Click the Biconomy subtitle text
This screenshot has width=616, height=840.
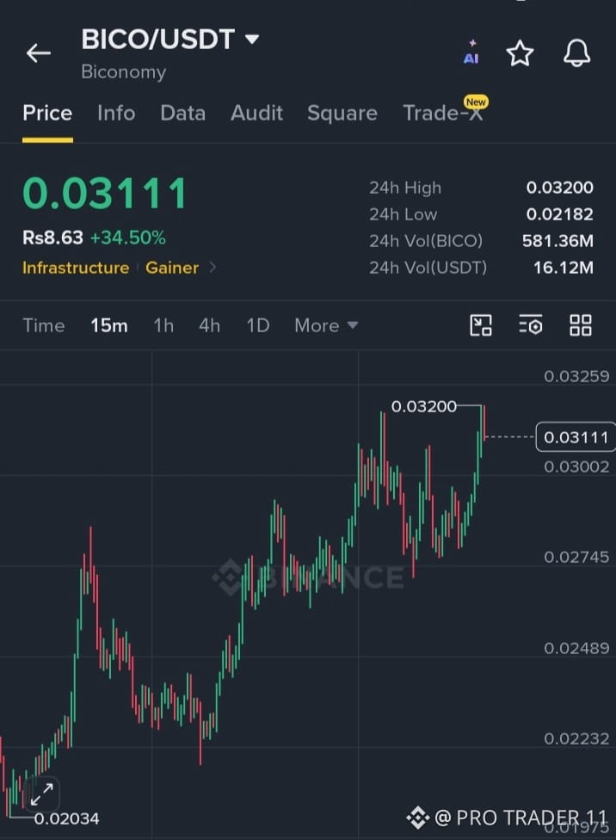[x=124, y=71]
